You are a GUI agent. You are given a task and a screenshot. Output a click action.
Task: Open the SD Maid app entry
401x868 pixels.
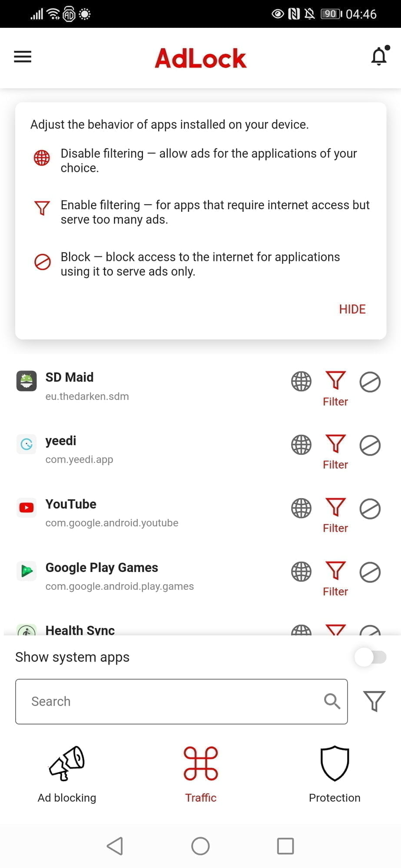[87, 386]
